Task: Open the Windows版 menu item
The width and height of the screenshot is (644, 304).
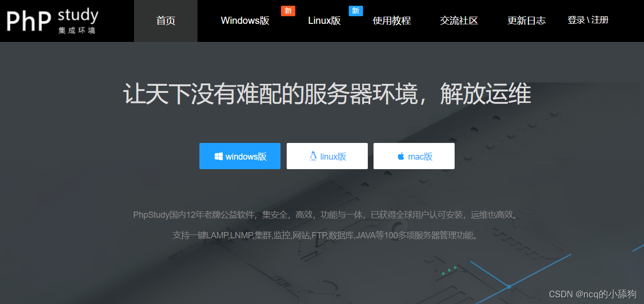Action: click(245, 20)
